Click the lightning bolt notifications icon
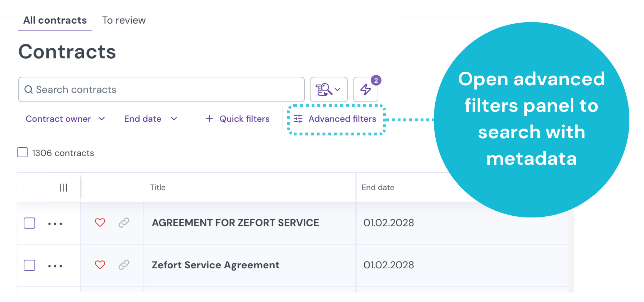The width and height of the screenshot is (644, 302). click(365, 89)
